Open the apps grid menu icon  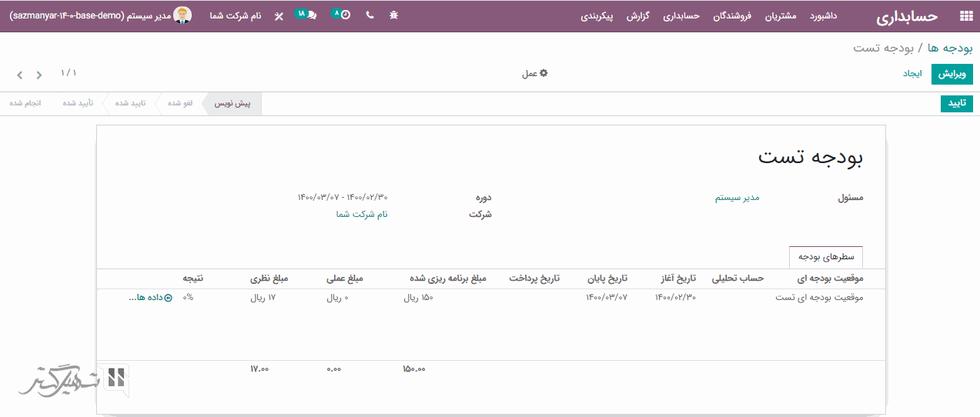(x=965, y=16)
